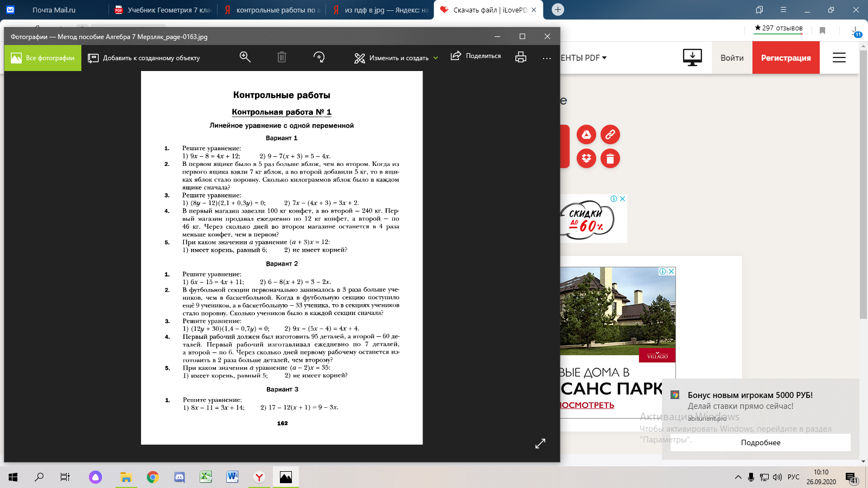Open File Explorer from taskbar
This screenshot has width=868, height=488.
pyautogui.click(x=126, y=477)
